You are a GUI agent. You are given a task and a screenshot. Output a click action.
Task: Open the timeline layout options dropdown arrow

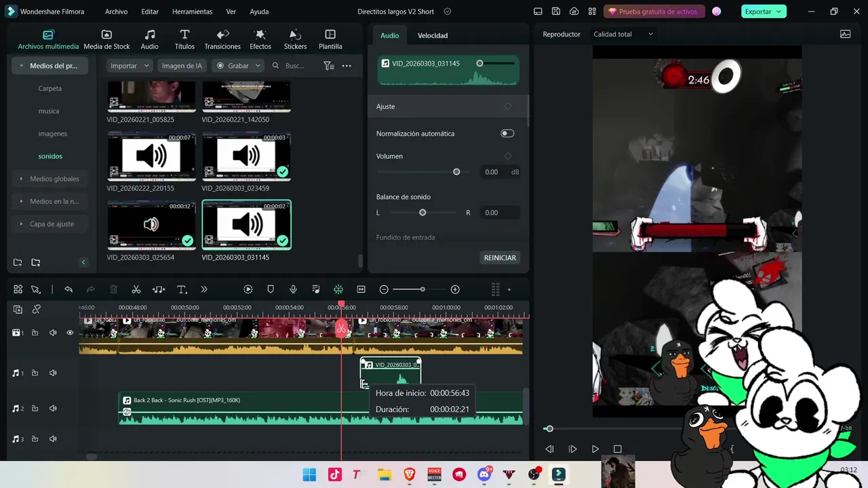pyautogui.click(x=509, y=290)
